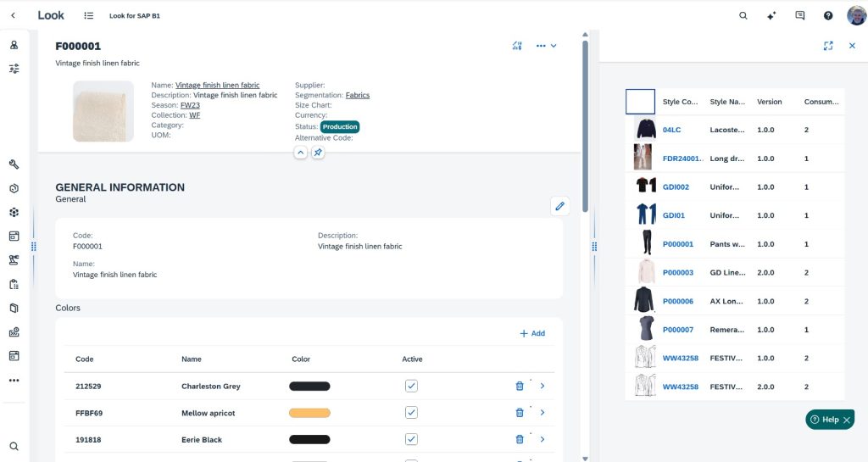Open the AI sparkle assistant icon
The height and width of the screenshot is (462, 868).
771,15
